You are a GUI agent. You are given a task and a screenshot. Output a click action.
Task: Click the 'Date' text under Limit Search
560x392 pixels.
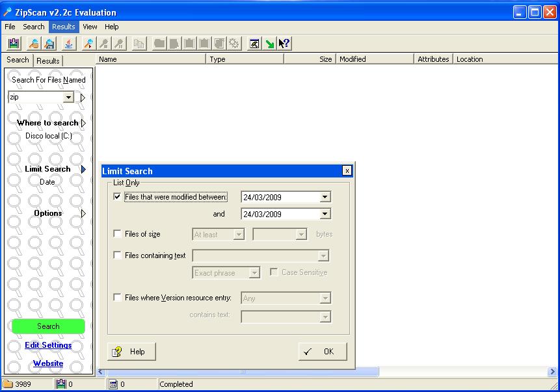click(x=47, y=182)
